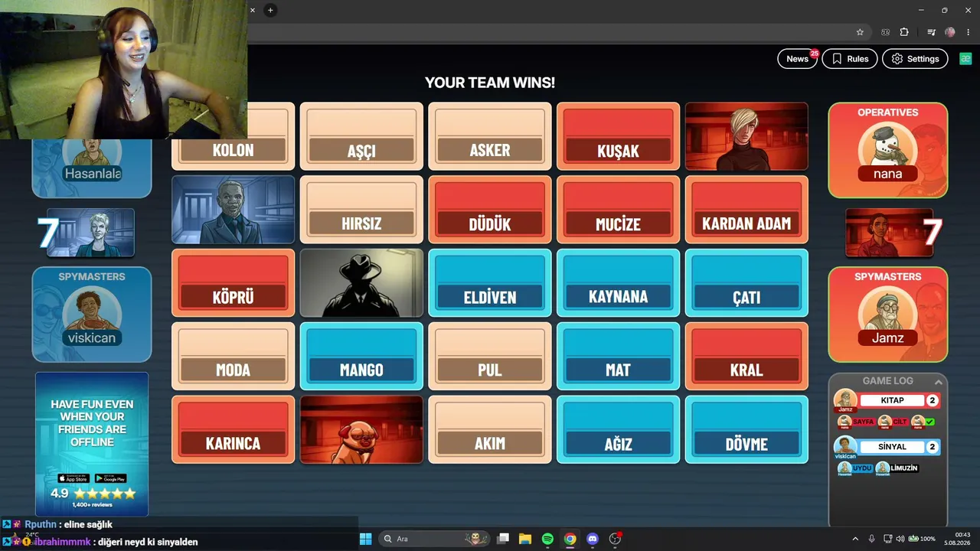The height and width of the screenshot is (551, 980).
Task: Open the App Store download badge
Action: tap(73, 478)
